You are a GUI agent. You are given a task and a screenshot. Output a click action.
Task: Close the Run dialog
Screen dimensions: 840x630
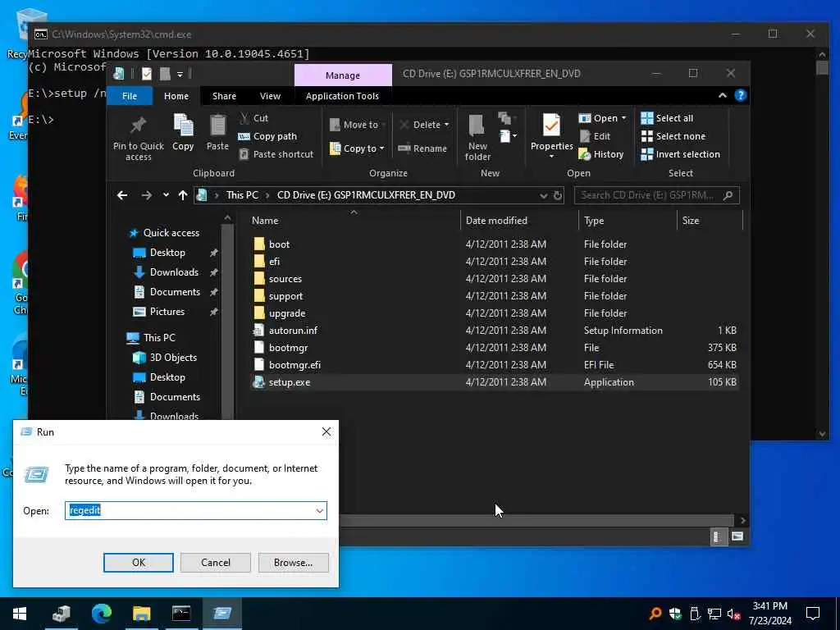(x=326, y=431)
